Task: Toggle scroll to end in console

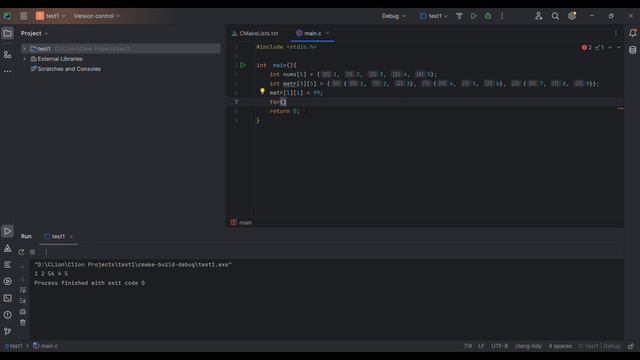Action: pos(23,300)
